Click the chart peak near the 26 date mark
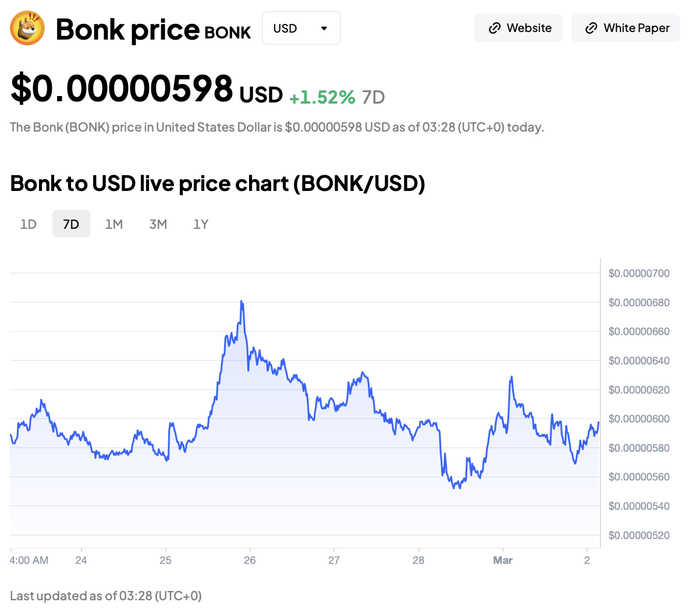 tap(241, 302)
